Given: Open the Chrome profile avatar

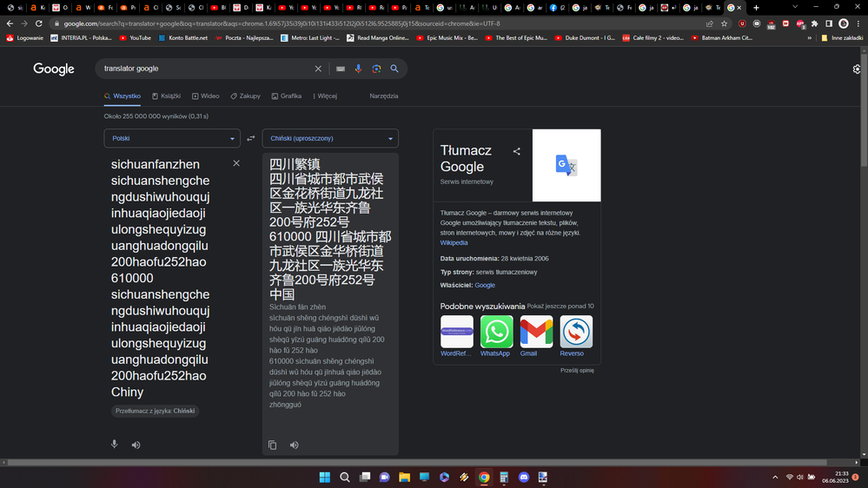Looking at the screenshot, I should [844, 23].
